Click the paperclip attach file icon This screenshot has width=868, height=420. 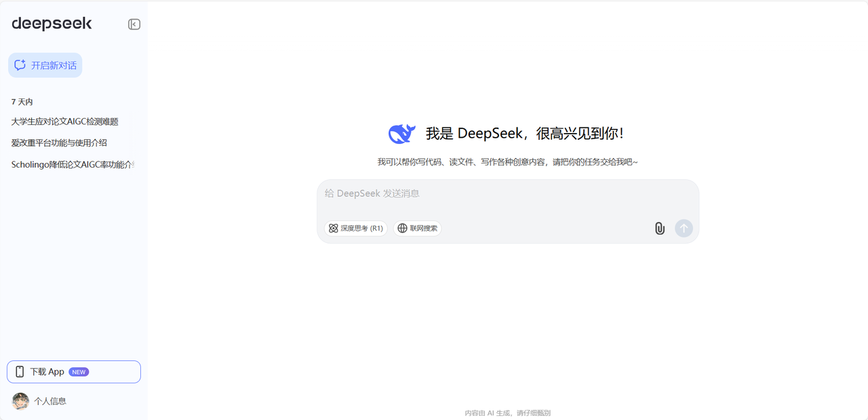[x=660, y=229]
